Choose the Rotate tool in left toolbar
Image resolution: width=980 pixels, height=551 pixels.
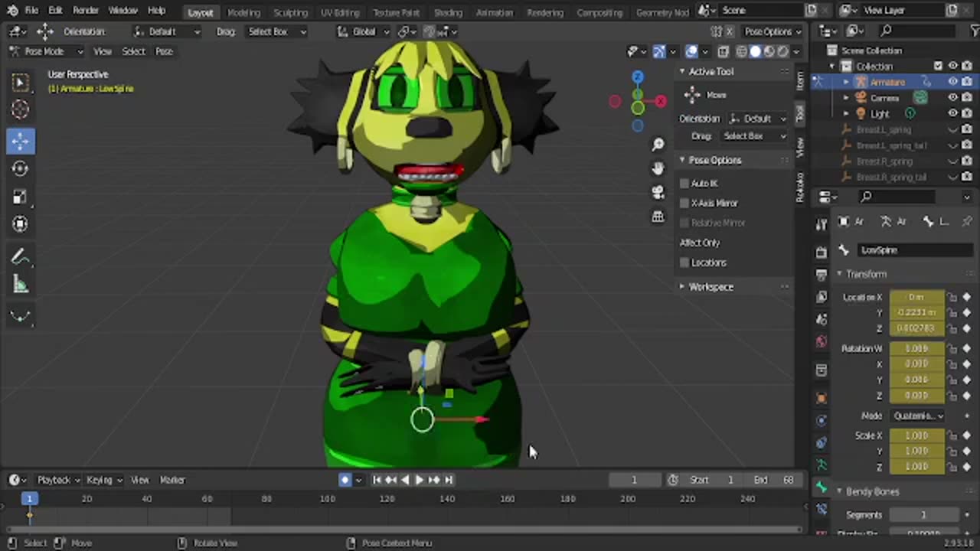pos(21,168)
